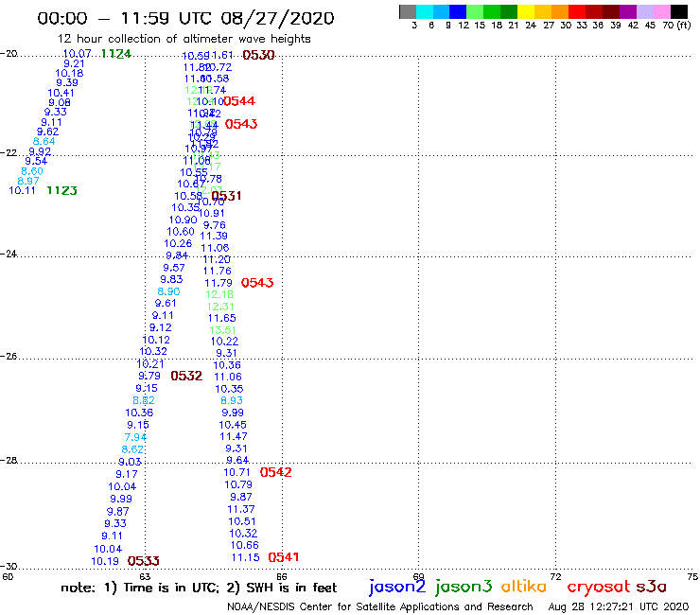Click the 8.62 wave height value
The image size is (700, 615).
click(132, 449)
